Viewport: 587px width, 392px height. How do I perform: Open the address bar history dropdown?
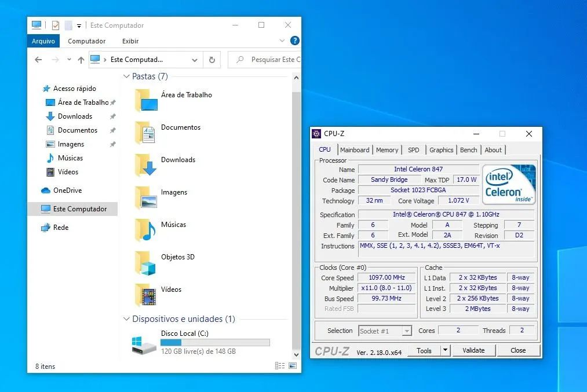tap(194, 60)
